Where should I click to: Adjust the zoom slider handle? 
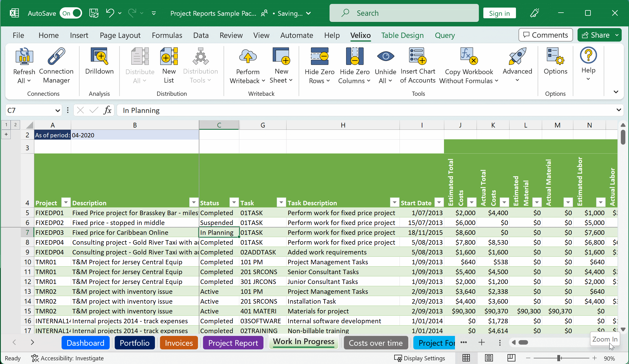click(559, 358)
